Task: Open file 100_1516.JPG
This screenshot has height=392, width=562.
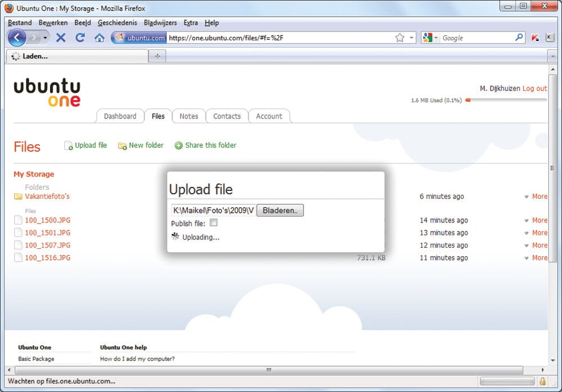Action: click(48, 258)
